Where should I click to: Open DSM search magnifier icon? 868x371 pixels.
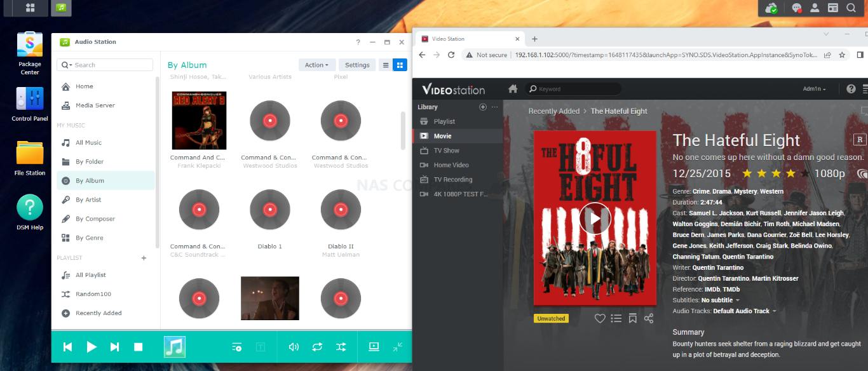pyautogui.click(x=851, y=8)
